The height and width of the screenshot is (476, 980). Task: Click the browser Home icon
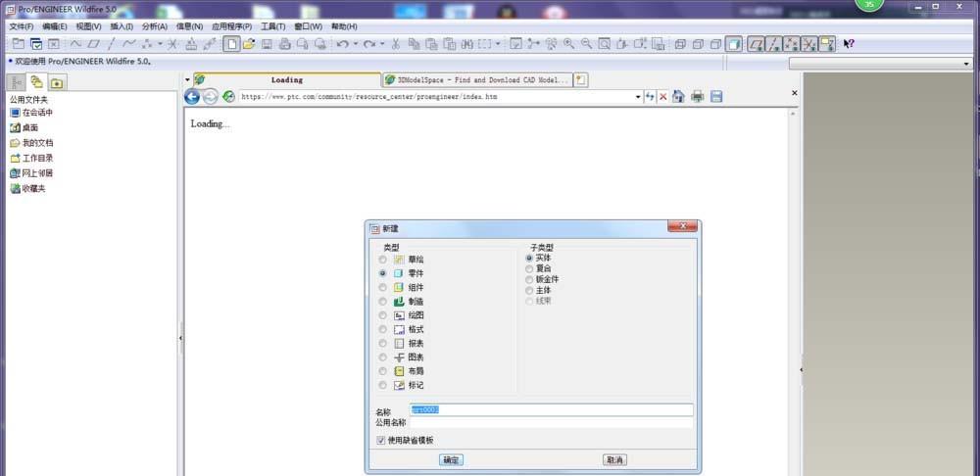679,97
